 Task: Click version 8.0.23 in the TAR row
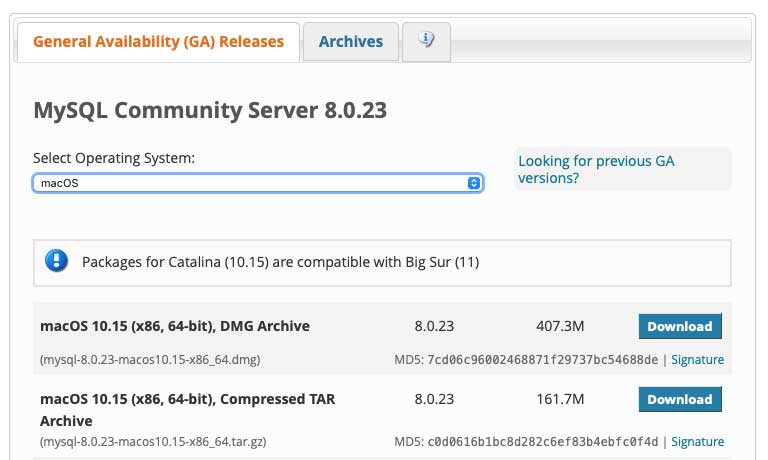(x=434, y=399)
